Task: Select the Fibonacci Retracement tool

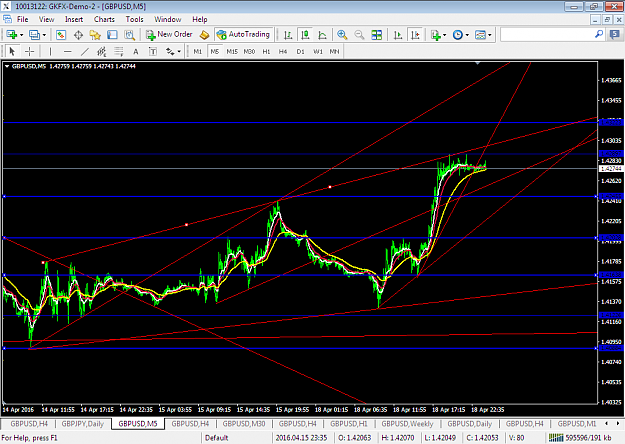Action: pos(119,51)
